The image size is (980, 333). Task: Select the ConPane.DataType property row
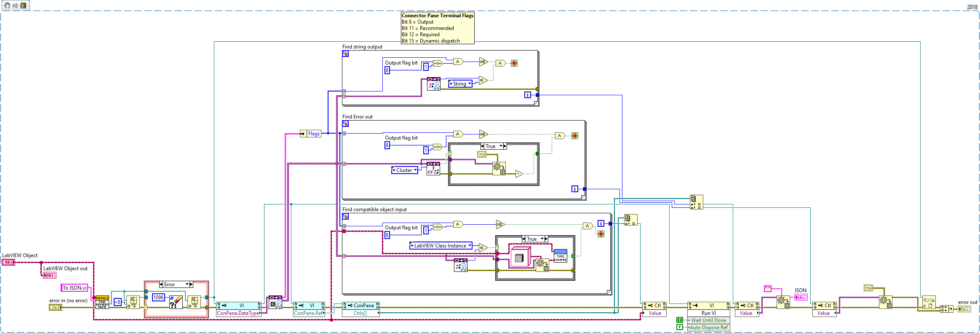[238, 313]
